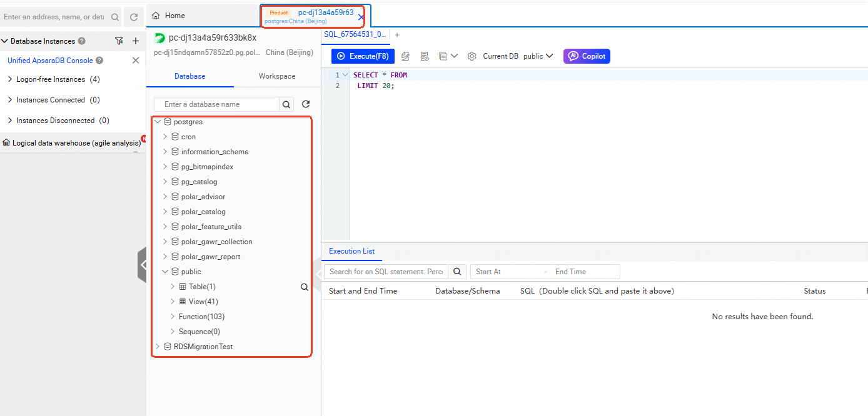Select polar_feature_utils in the tree
This screenshot has width=868, height=416.
click(x=211, y=227)
